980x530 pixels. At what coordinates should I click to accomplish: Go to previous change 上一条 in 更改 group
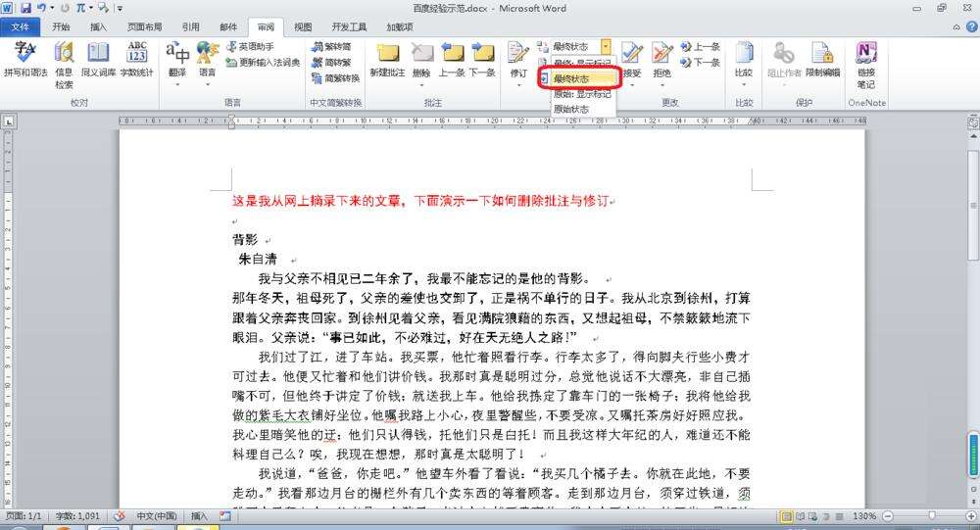[701, 47]
